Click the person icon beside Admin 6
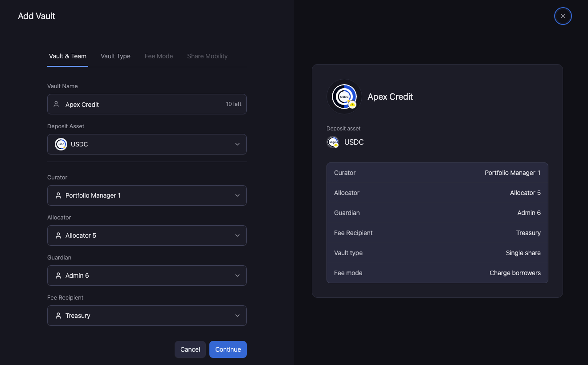The height and width of the screenshot is (365, 588). pos(58,276)
